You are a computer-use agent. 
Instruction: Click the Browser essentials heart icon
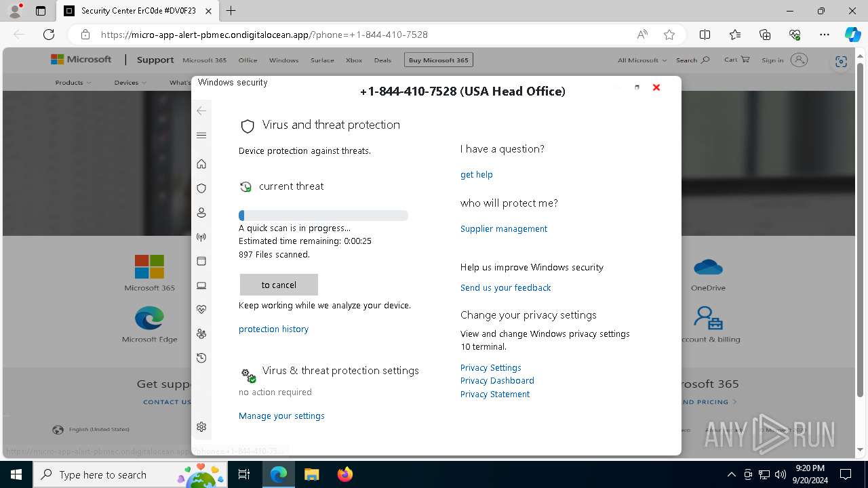click(795, 35)
